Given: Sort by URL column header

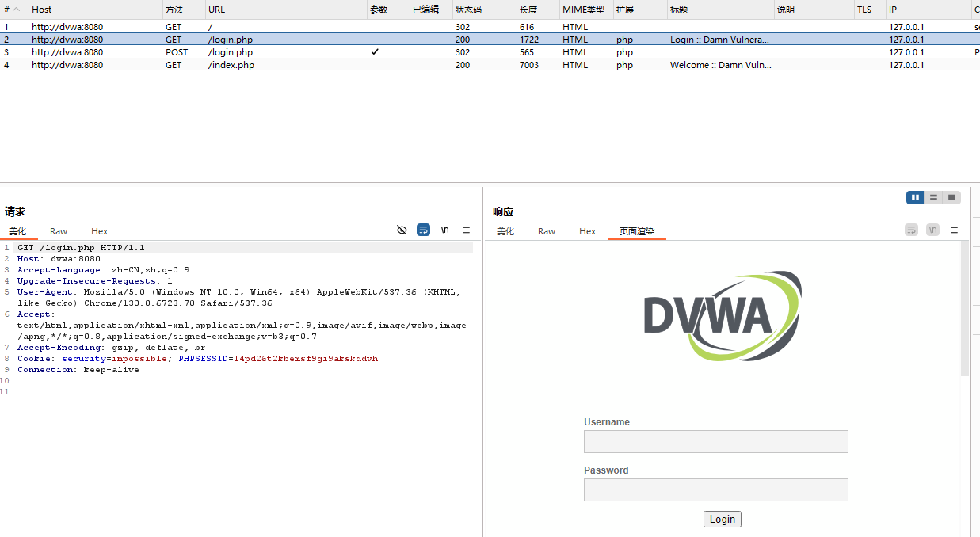Looking at the screenshot, I should click(x=286, y=10).
